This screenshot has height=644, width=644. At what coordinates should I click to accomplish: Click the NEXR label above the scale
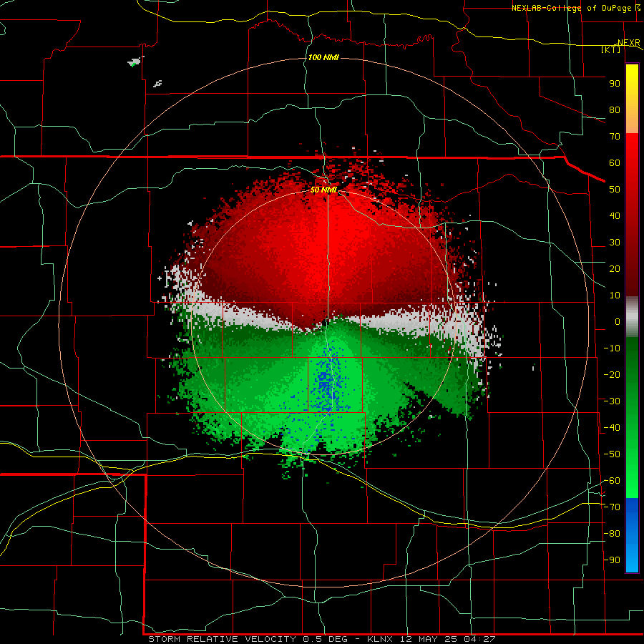(629, 43)
